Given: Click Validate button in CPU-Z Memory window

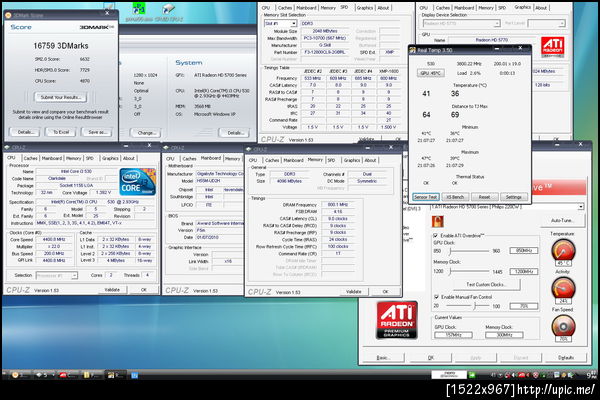Looking at the screenshot, I should [x=354, y=292].
